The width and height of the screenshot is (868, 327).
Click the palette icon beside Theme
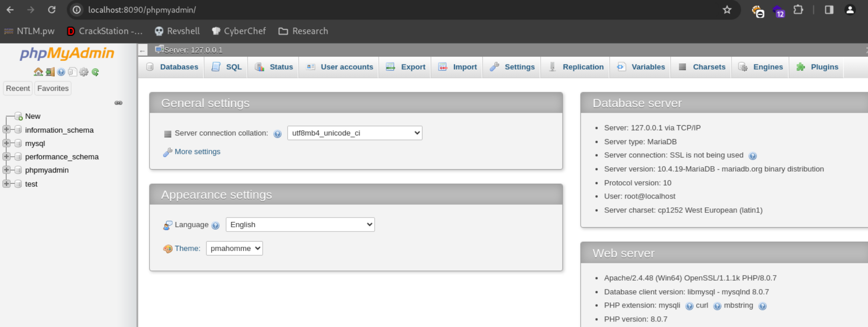pyautogui.click(x=168, y=249)
